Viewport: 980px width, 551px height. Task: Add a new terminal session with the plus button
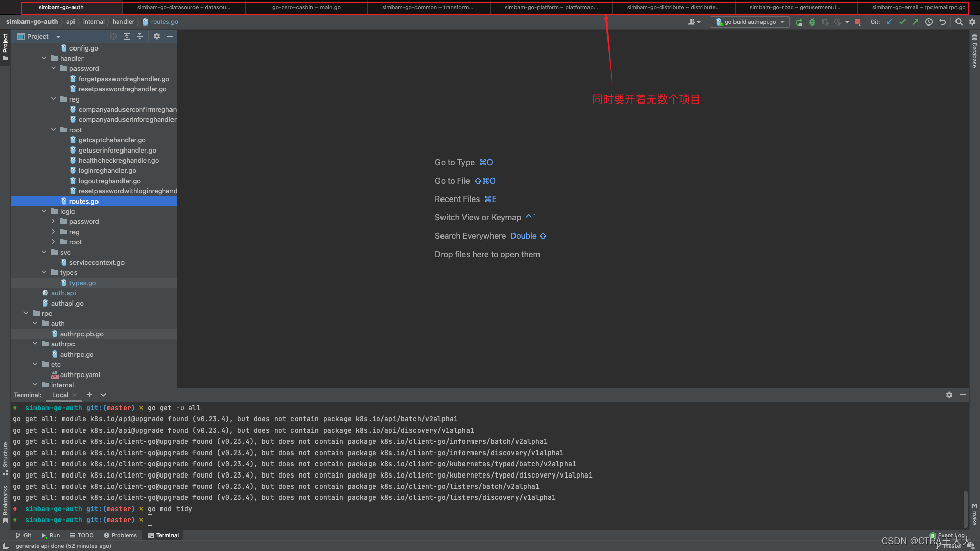90,395
